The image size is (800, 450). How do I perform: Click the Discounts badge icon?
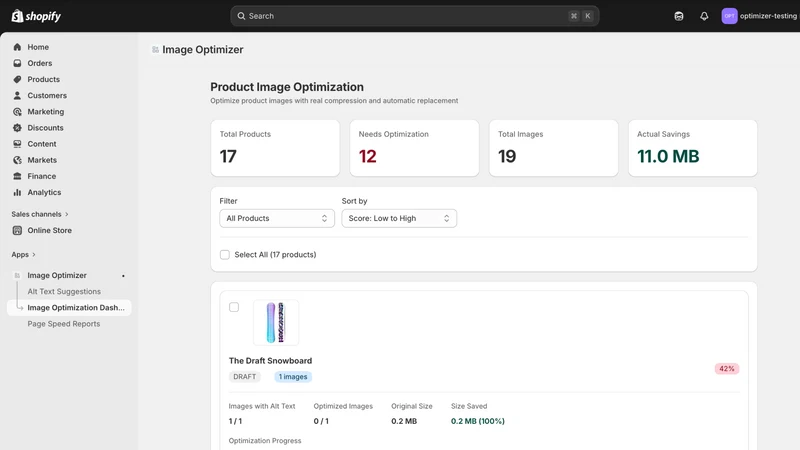[x=17, y=128]
